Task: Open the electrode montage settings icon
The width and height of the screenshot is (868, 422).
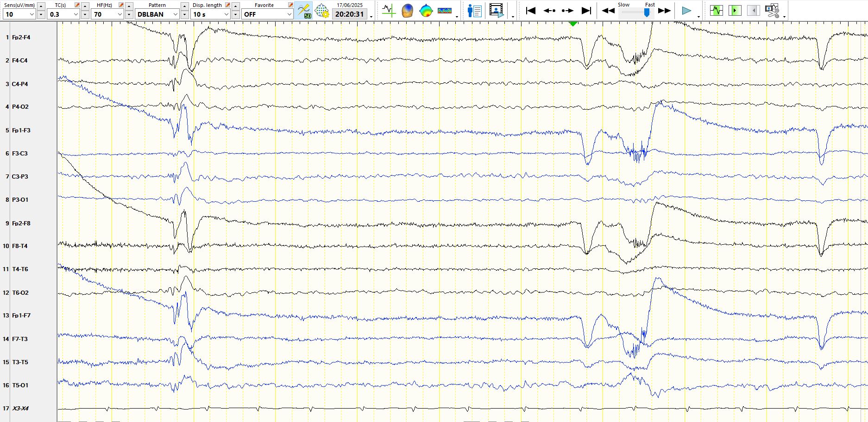Action: coord(321,10)
